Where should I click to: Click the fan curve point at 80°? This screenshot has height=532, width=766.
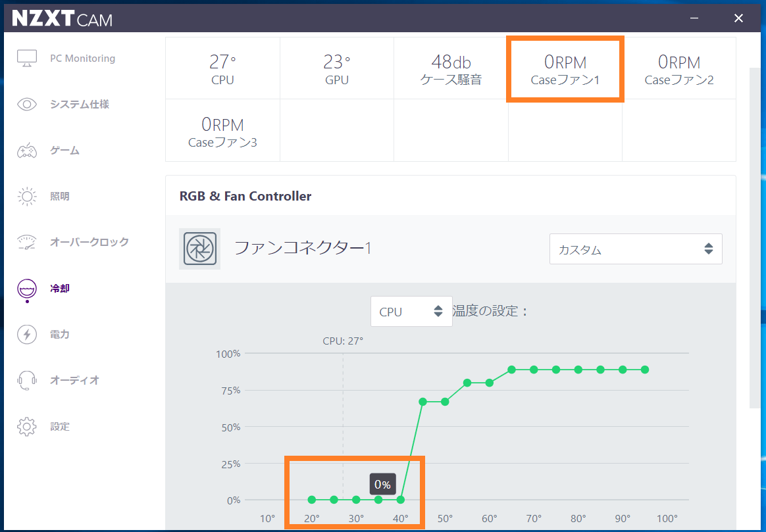(578, 370)
